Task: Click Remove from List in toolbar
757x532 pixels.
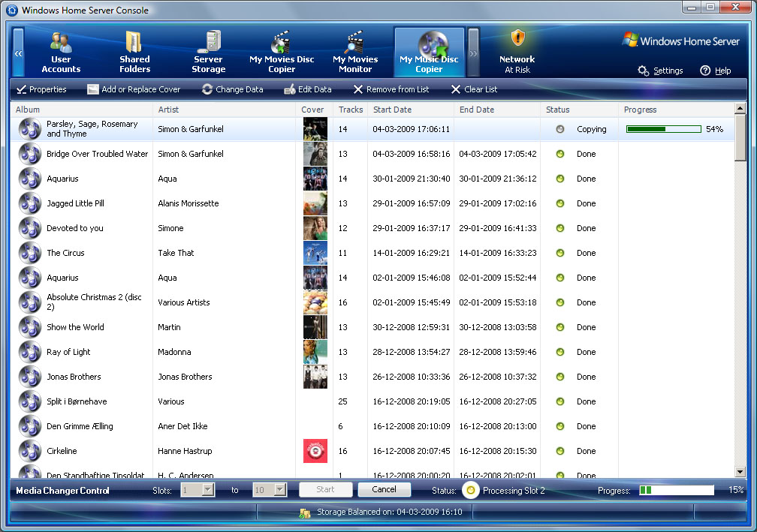Action: point(391,89)
